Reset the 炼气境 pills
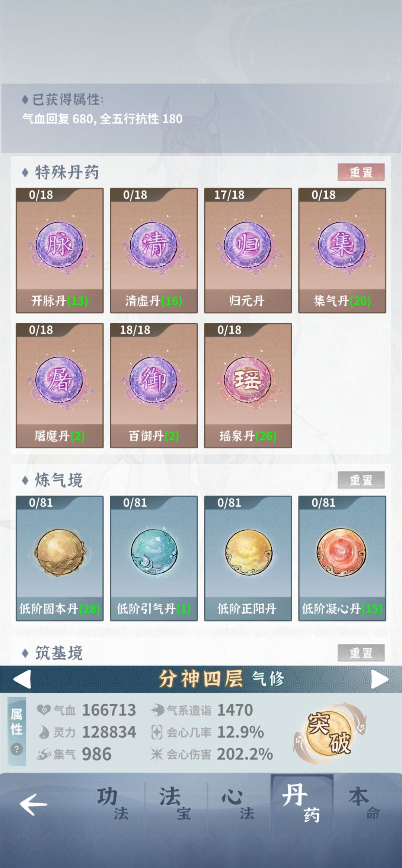This screenshot has width=402, height=868. click(361, 480)
